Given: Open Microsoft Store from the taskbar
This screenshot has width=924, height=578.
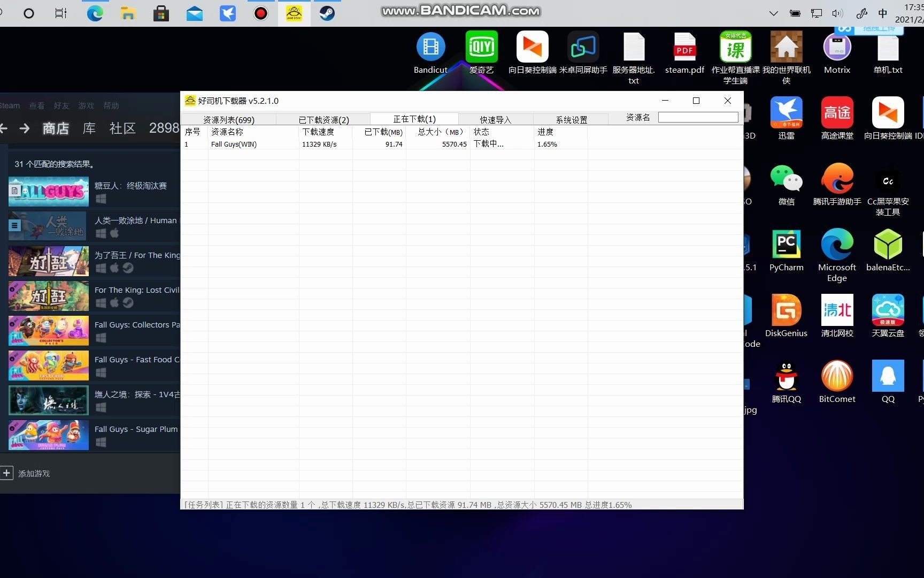Looking at the screenshot, I should pos(161,13).
